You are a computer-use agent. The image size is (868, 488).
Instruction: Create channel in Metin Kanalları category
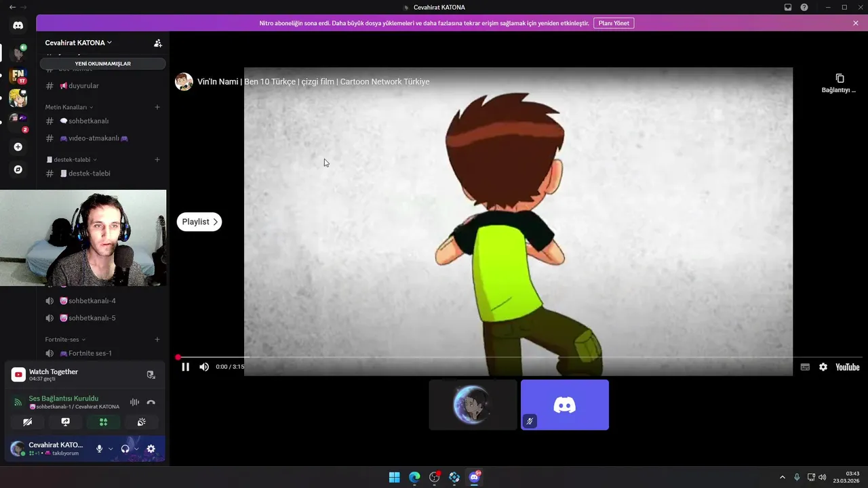[157, 107]
